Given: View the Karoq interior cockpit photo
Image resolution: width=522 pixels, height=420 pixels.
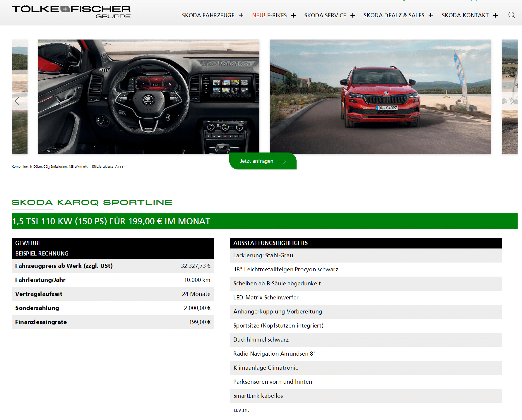Looking at the screenshot, I should [x=149, y=97].
